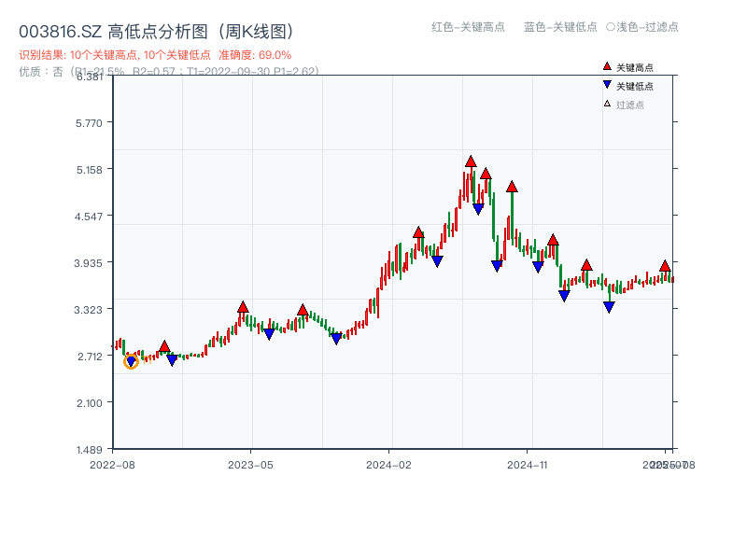Select first blue low marker after 2024-02
Screen dimensions: 747x560
437,261
